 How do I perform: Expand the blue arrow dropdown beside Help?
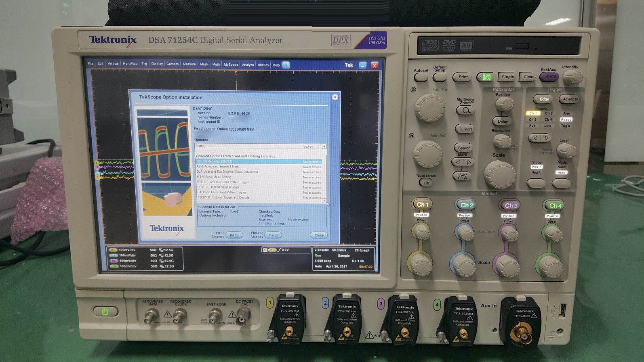[x=286, y=65]
